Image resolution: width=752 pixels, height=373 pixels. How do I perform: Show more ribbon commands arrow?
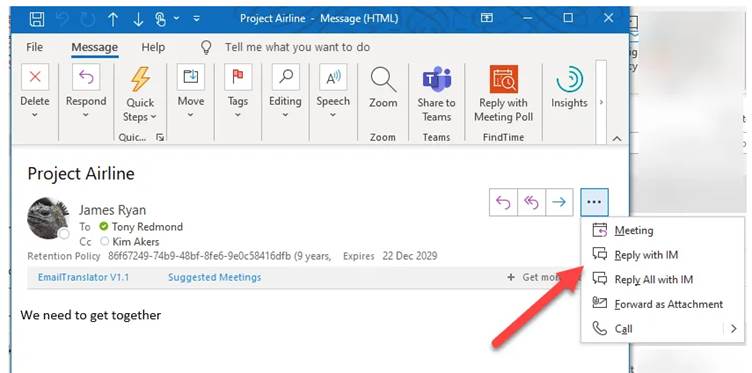point(601,102)
